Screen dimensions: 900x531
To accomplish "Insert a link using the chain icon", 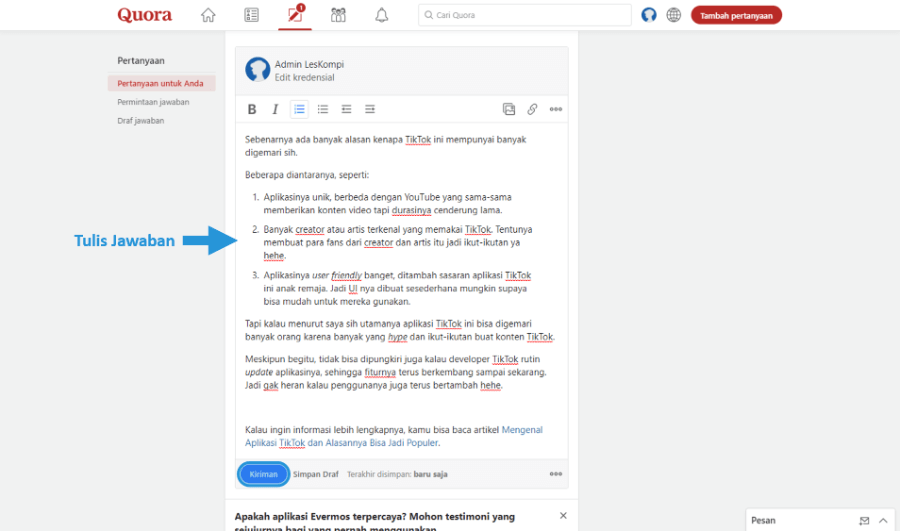I will coord(532,109).
